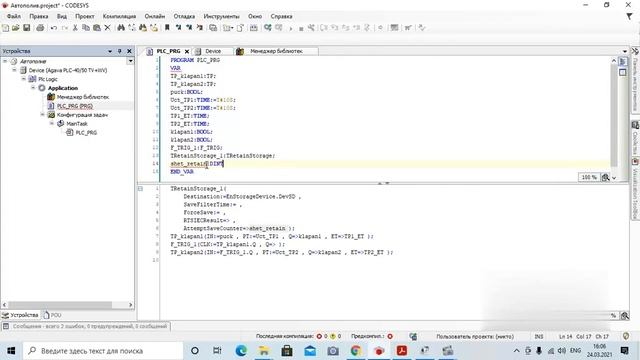Switch to the Устройства bottom tab
640x360 pixels.
point(20,316)
